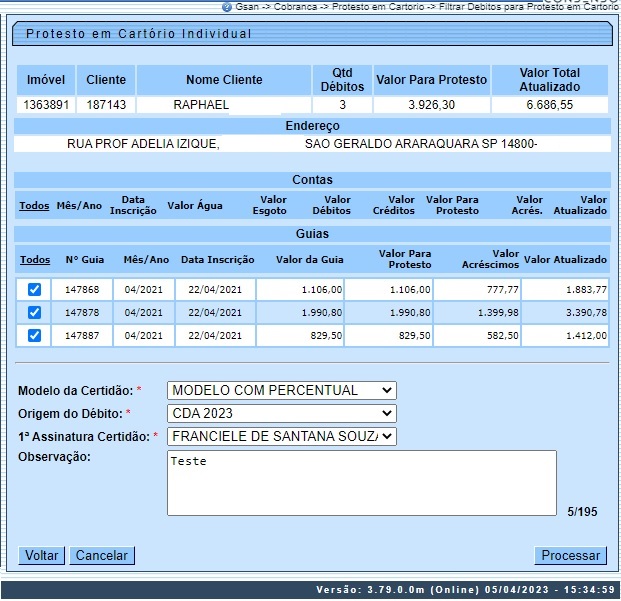
Task: Click the address RUA PROF ADELIA IZIQUE
Action: (x=143, y=144)
